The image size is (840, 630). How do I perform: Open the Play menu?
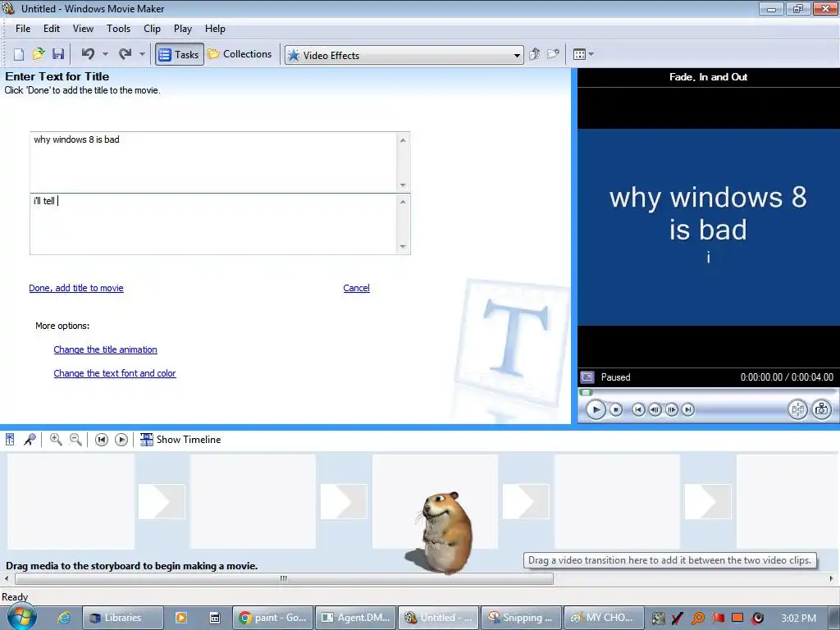tap(183, 29)
